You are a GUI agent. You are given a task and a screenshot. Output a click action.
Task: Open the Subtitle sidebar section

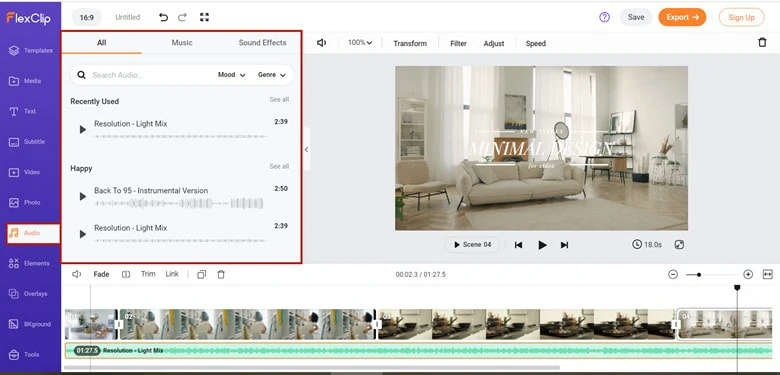click(x=27, y=142)
